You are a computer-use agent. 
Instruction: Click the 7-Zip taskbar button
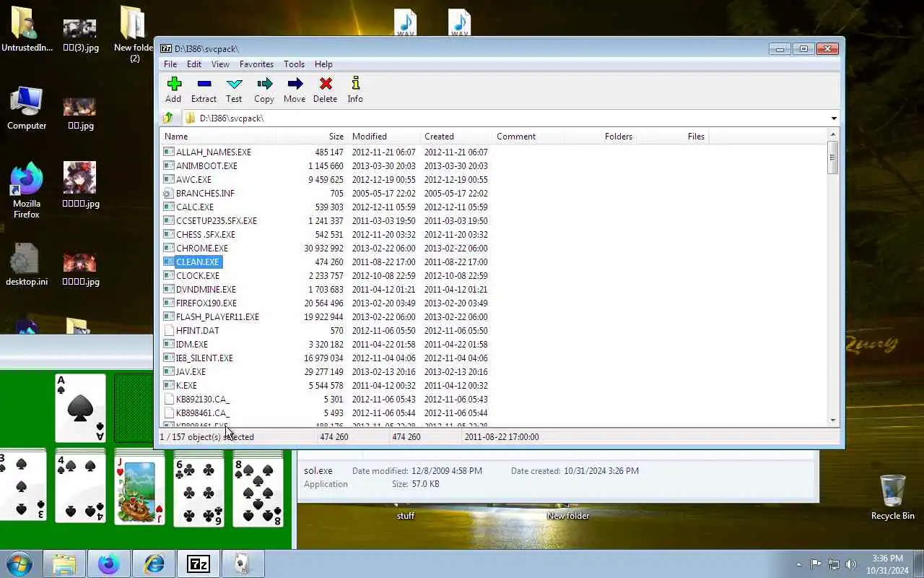(x=199, y=564)
